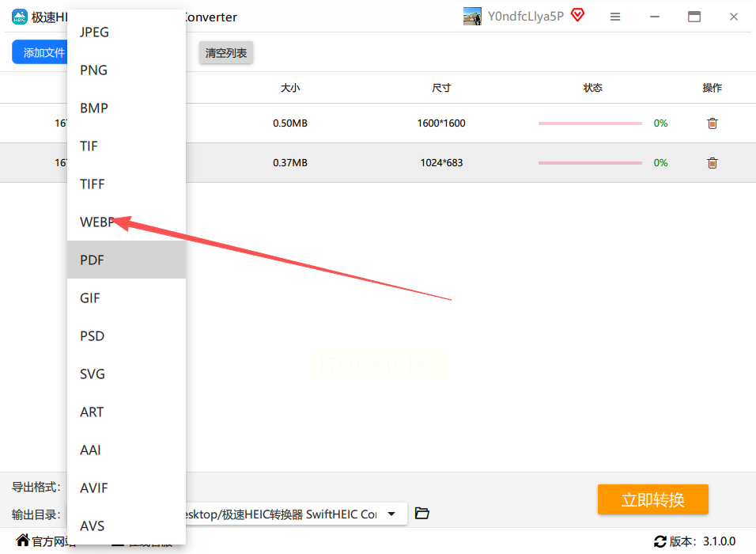Expand the output directory dropdown arrow
This screenshot has height=554, width=756.
click(x=391, y=514)
